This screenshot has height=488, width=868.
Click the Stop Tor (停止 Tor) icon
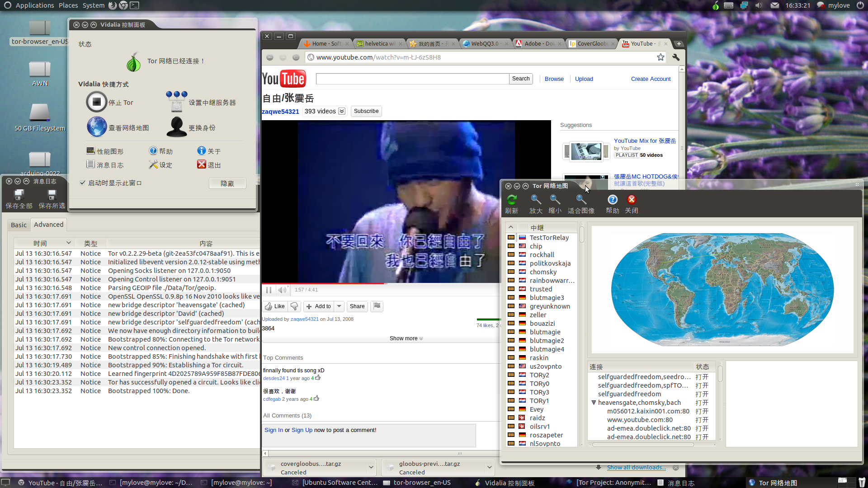point(96,102)
